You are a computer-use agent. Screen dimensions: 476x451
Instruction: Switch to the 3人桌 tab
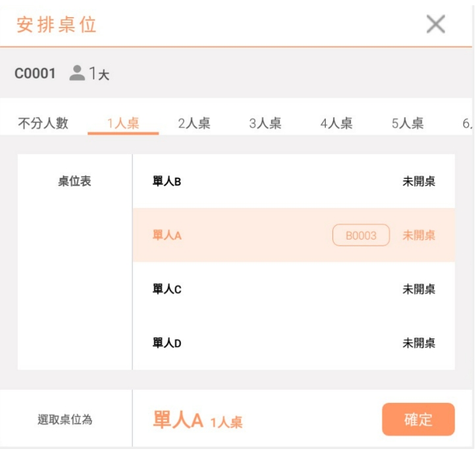click(x=265, y=123)
